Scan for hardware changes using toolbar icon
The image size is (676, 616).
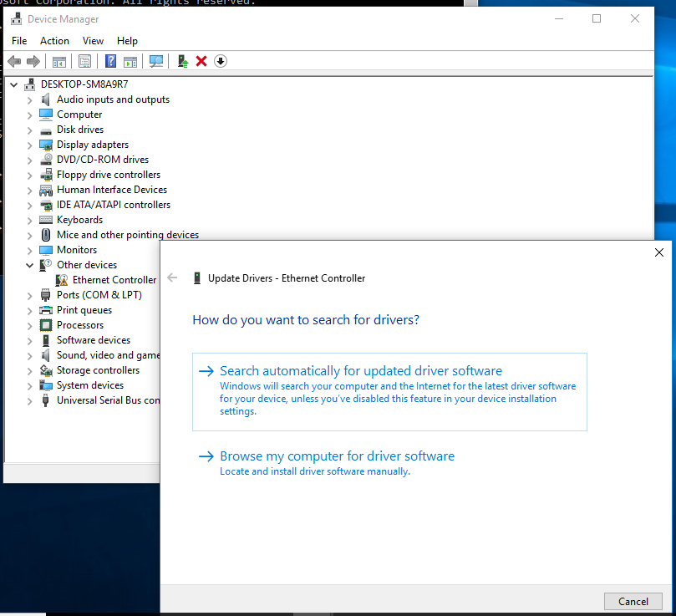[156, 61]
